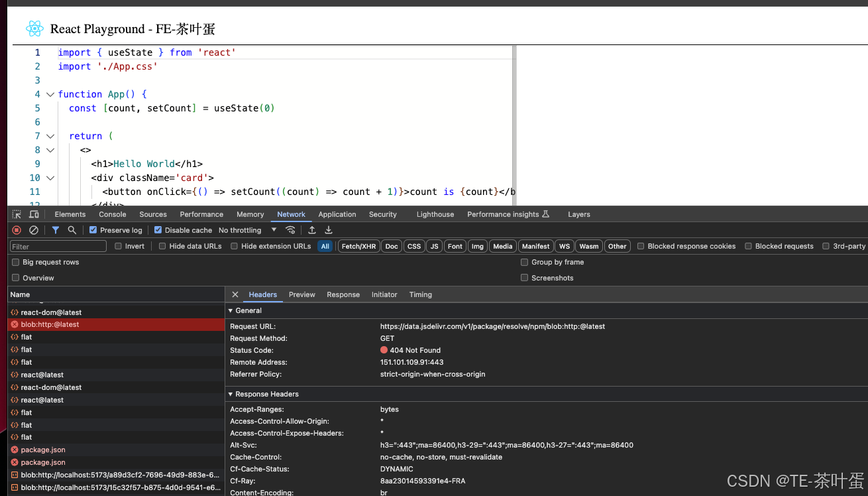
Task: Fold the return block at line 7
Action: 50,136
